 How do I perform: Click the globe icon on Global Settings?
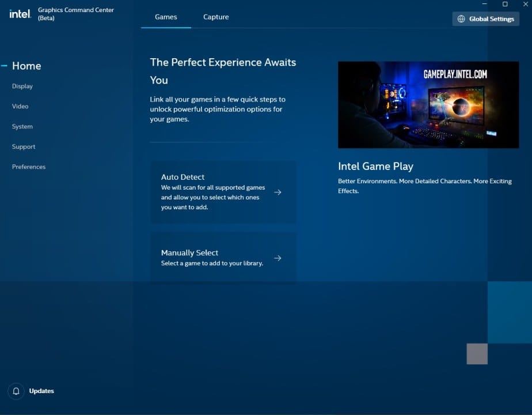coord(461,18)
